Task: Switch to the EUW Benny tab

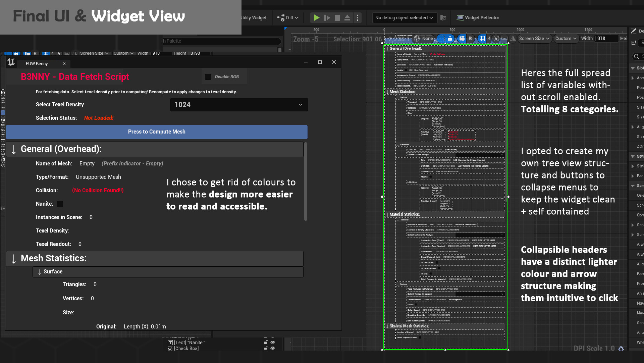Action: [37, 64]
